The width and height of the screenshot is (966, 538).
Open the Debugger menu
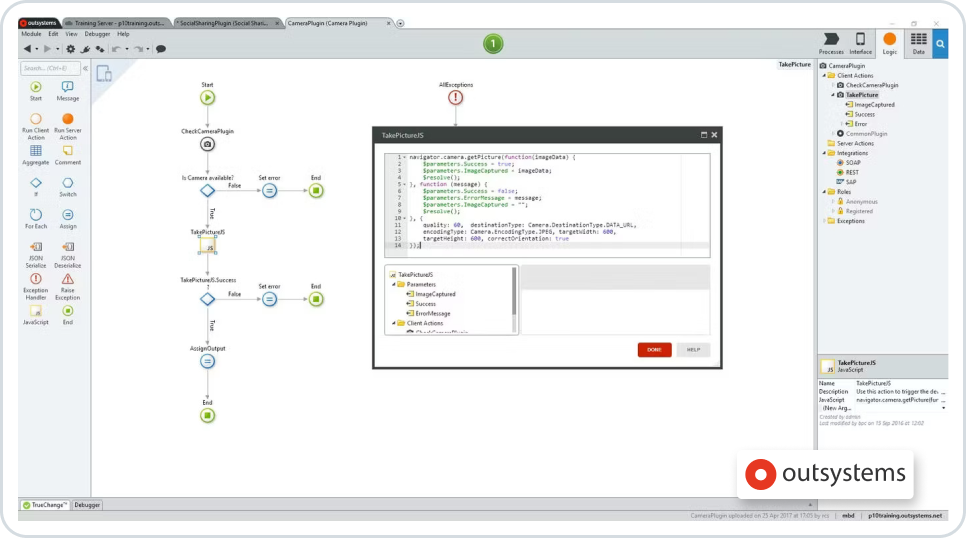[97, 33]
